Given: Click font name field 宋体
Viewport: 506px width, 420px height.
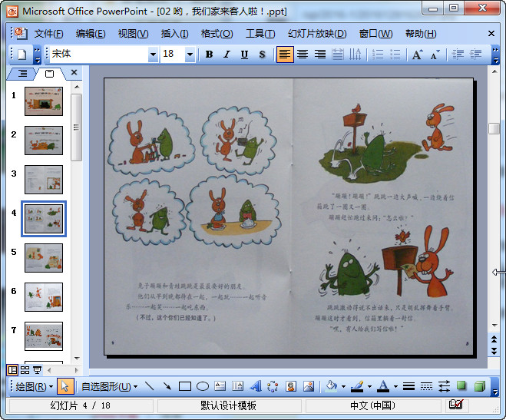Looking at the screenshot, I should pos(99,55).
